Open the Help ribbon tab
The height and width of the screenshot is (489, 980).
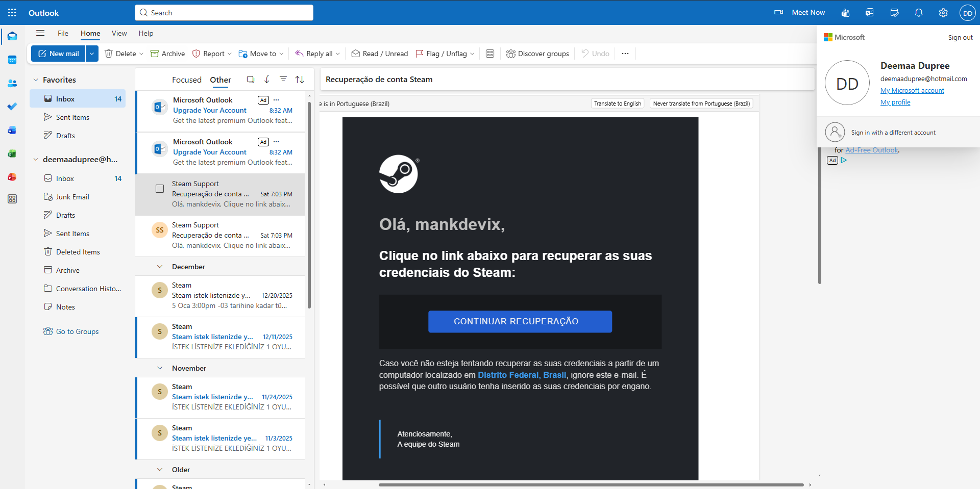146,33
